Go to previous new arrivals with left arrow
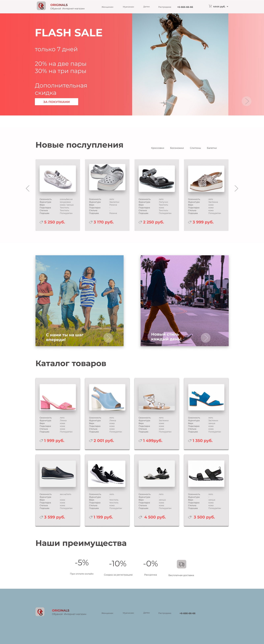Image resolution: width=264 pixels, height=644 pixels. click(x=28, y=189)
